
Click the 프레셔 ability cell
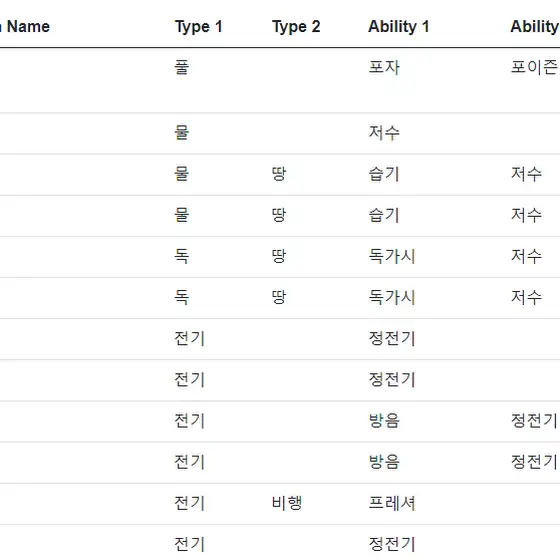[392, 503]
